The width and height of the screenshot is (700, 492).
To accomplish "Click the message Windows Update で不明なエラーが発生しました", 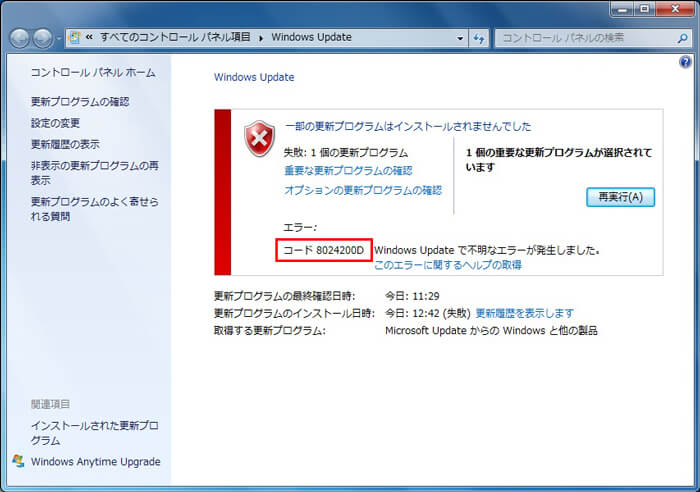I will 487,250.
